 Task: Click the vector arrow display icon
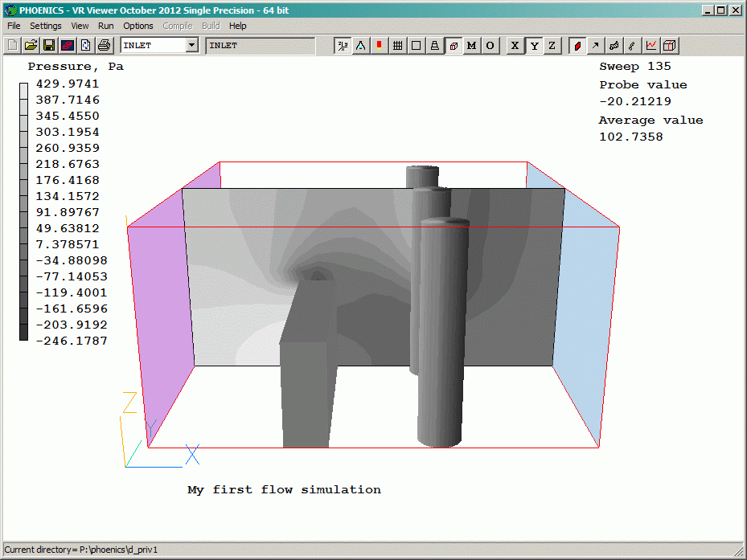pos(595,46)
